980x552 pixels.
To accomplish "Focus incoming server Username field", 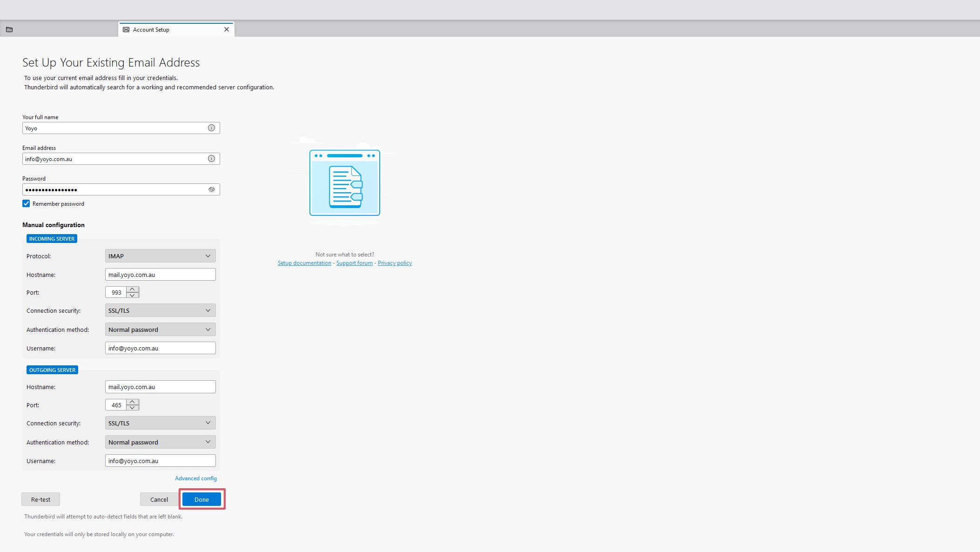I will (x=160, y=348).
